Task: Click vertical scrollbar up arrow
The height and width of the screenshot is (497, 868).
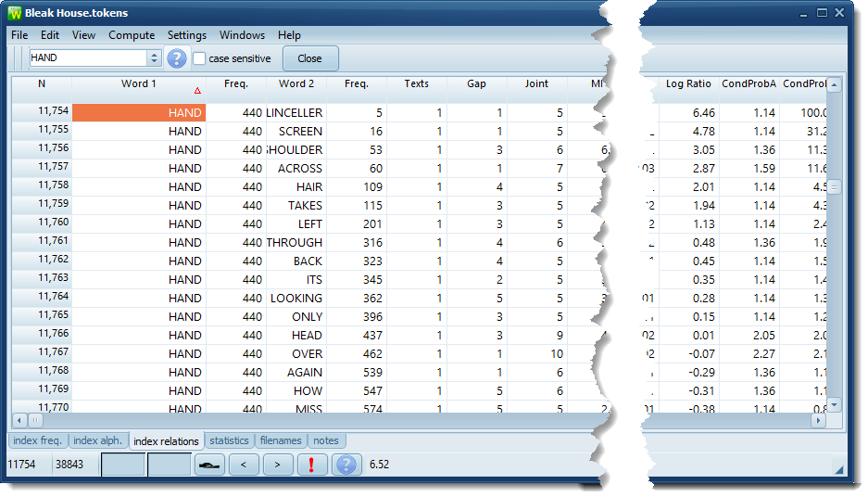Action: (x=835, y=84)
